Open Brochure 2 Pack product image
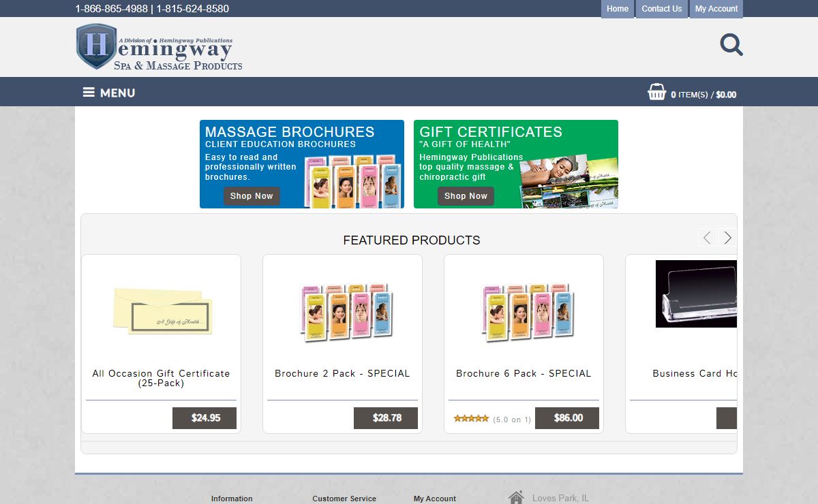Screen dimensions: 818x504 (x=346, y=313)
